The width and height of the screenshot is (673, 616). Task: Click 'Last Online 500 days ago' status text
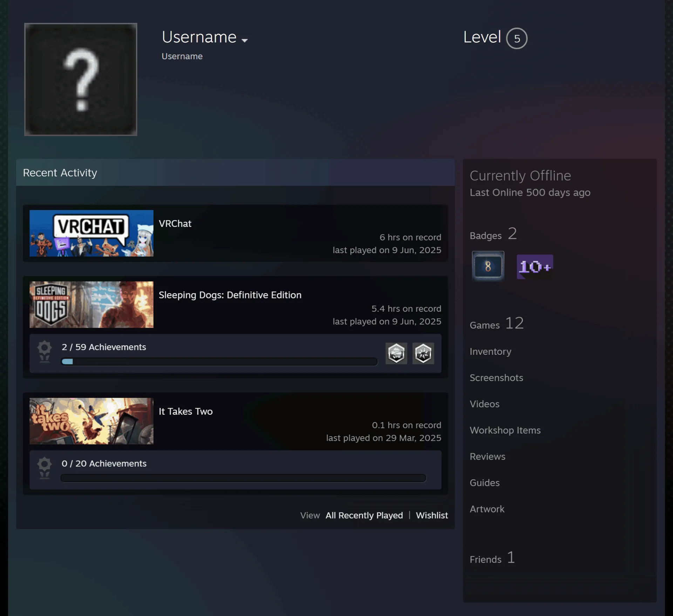530,192
